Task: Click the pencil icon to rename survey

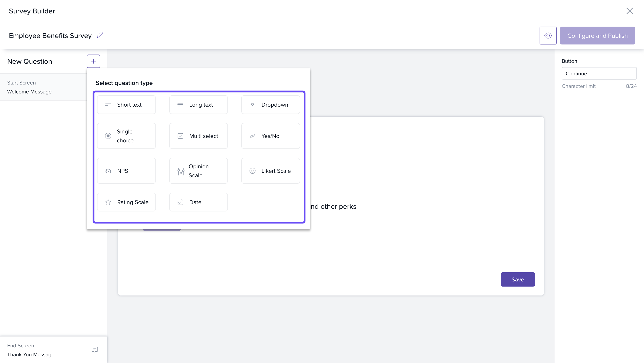Action: tap(100, 35)
